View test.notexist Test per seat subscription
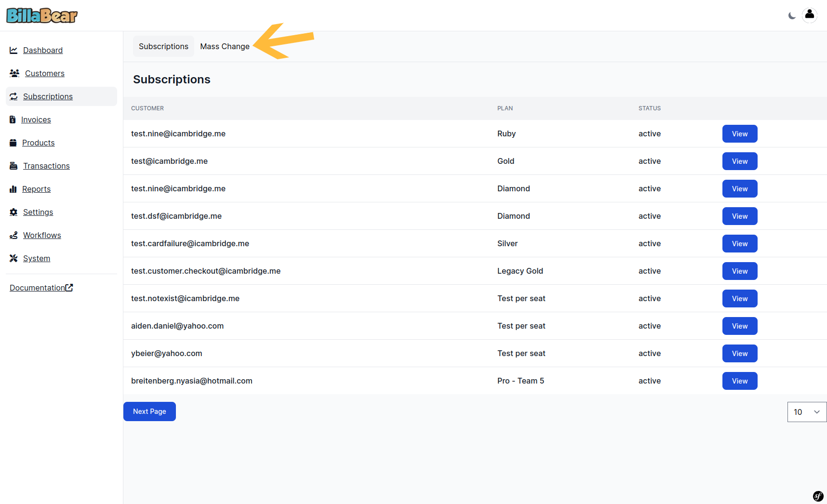The image size is (827, 504). click(x=740, y=298)
